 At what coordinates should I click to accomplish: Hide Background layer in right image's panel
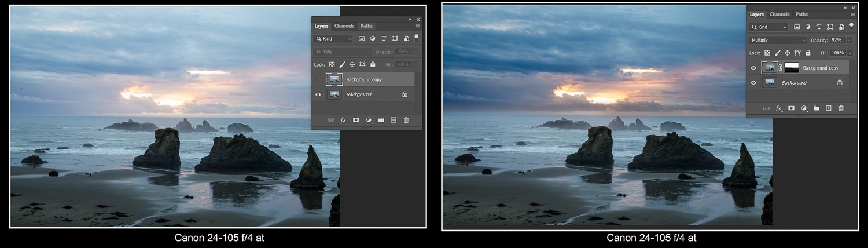[753, 83]
